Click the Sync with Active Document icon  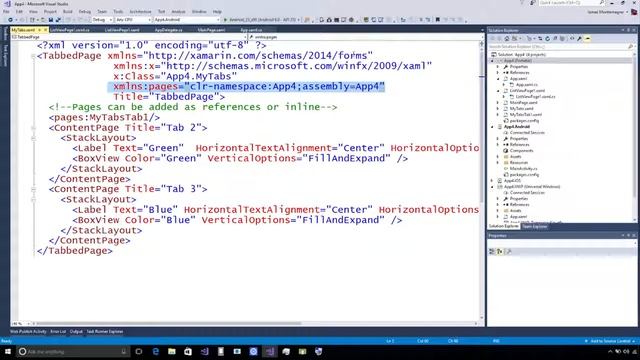tap(540, 38)
